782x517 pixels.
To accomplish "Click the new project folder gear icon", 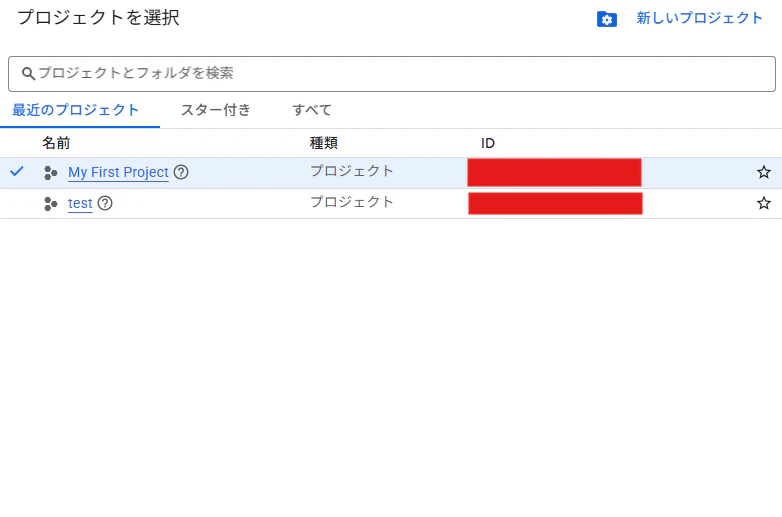I will tap(606, 19).
